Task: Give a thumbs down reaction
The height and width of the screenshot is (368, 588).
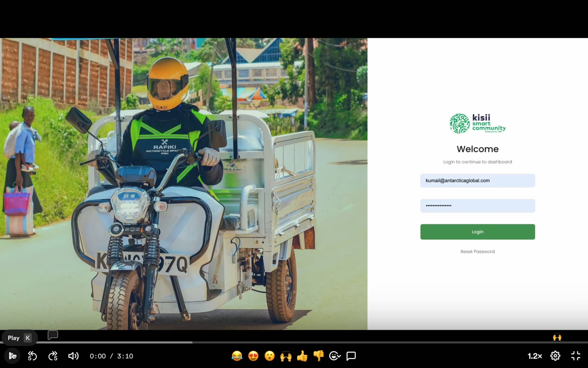Action: 318,356
